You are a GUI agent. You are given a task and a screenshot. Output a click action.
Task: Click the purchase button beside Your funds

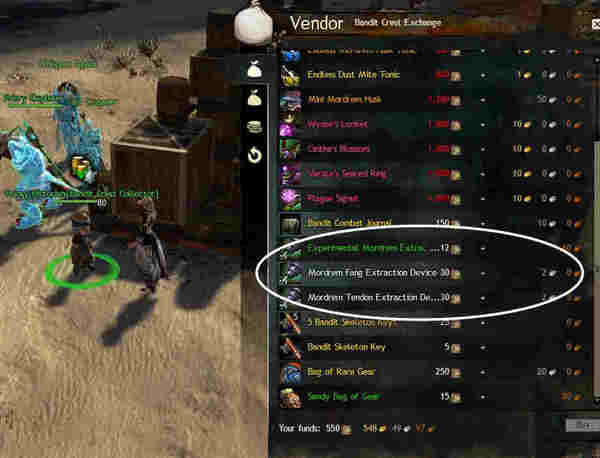[583, 425]
